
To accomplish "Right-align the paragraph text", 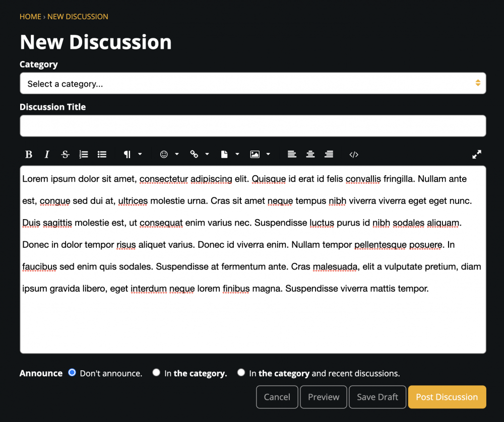I will coord(329,154).
